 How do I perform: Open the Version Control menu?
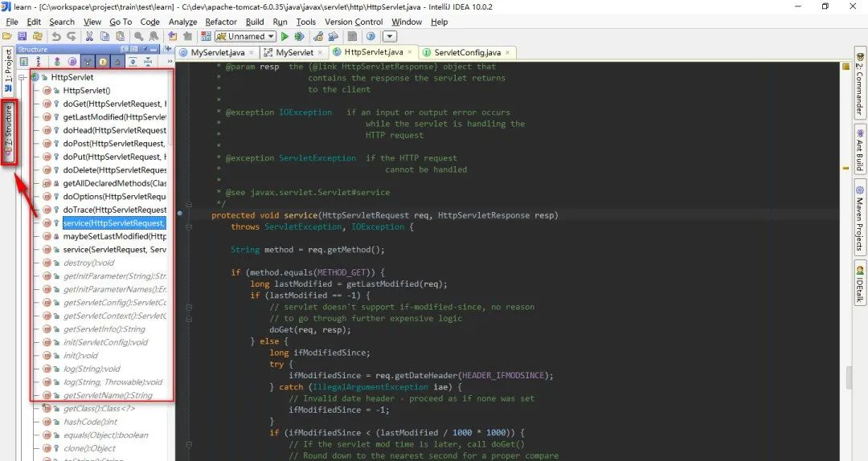tap(354, 22)
